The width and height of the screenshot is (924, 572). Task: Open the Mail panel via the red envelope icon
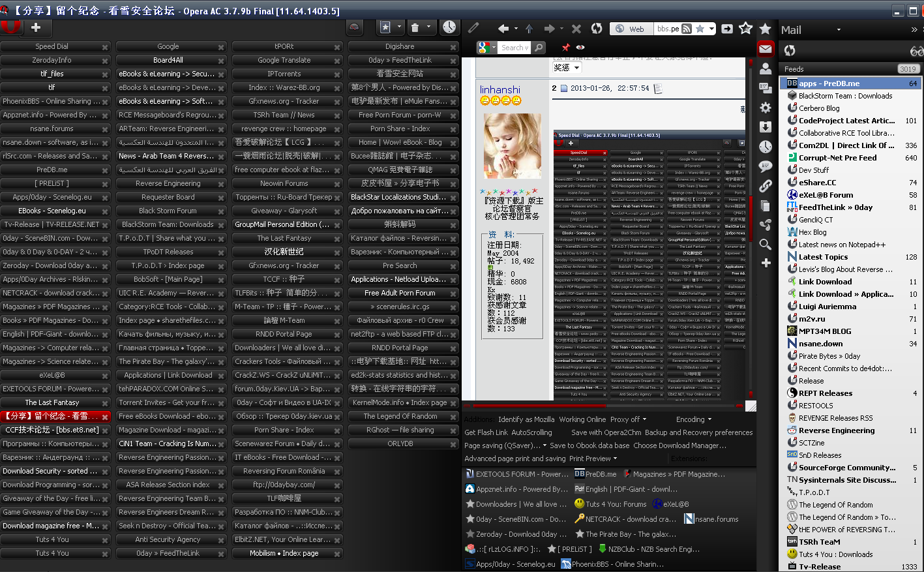(766, 49)
